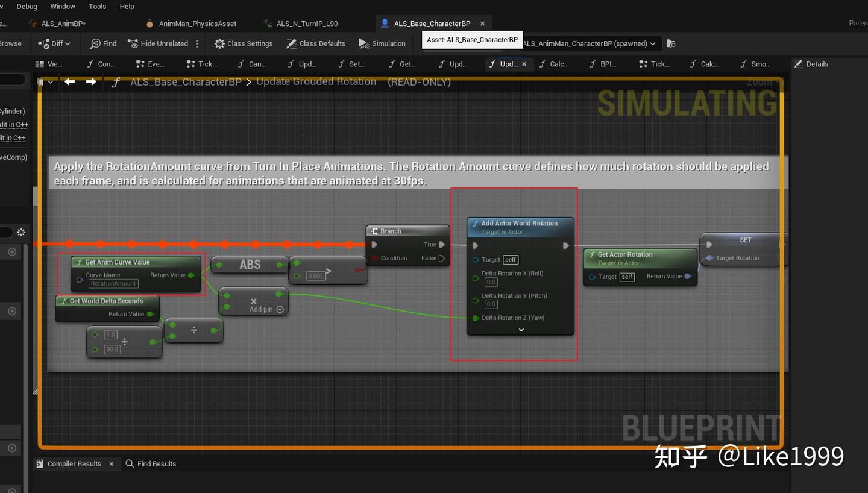Select the ABS node
The height and width of the screenshot is (493, 868).
(x=250, y=264)
